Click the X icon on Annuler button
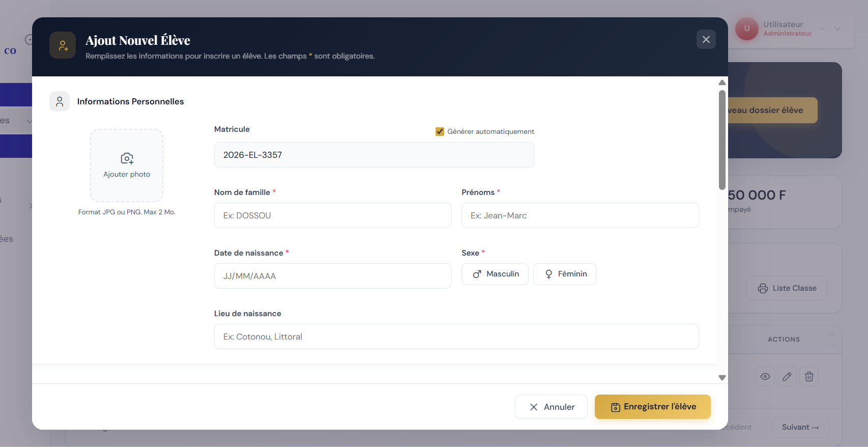This screenshot has width=868, height=447. pyautogui.click(x=534, y=407)
